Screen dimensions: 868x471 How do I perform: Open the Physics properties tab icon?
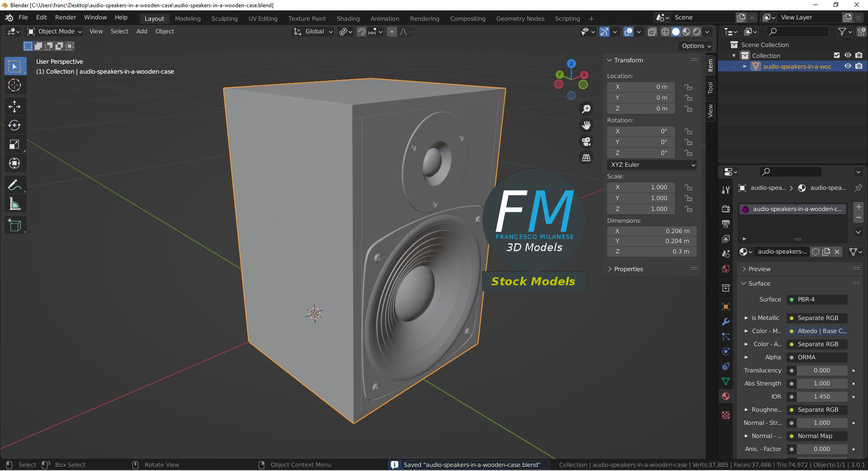pos(726,351)
